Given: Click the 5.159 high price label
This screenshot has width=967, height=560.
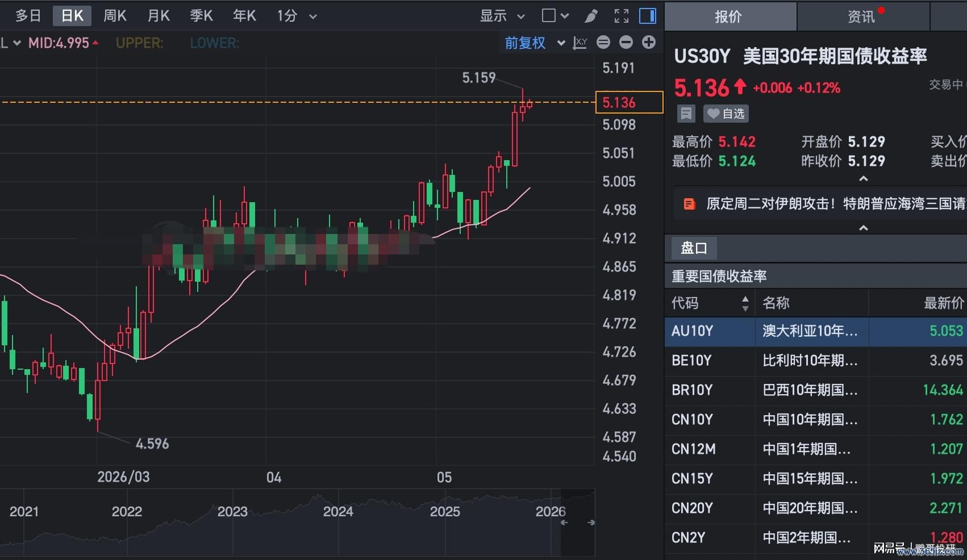Looking at the screenshot, I should coord(479,78).
